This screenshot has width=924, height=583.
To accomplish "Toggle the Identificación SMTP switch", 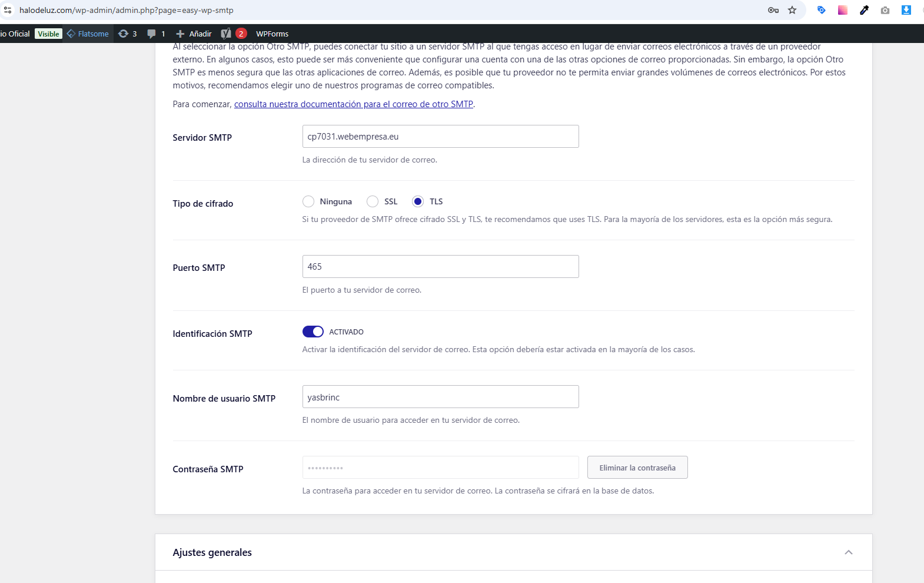I will coord(313,332).
